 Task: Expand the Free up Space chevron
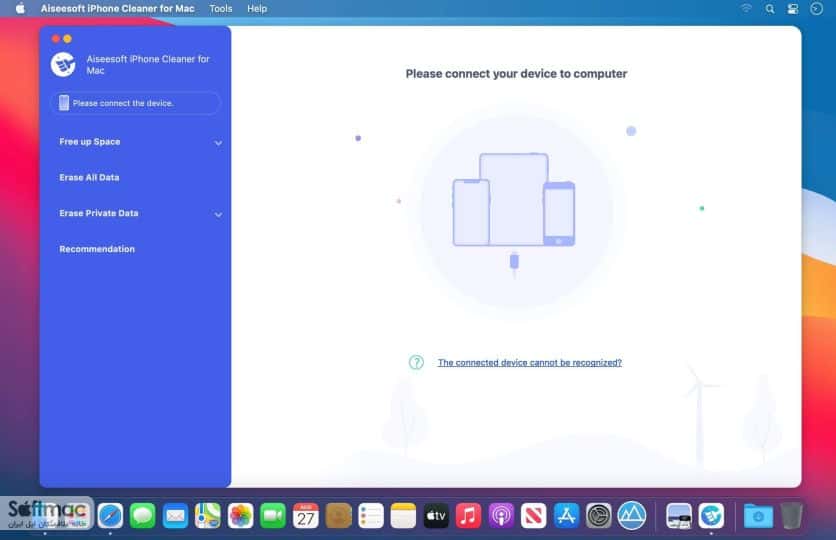(218, 143)
